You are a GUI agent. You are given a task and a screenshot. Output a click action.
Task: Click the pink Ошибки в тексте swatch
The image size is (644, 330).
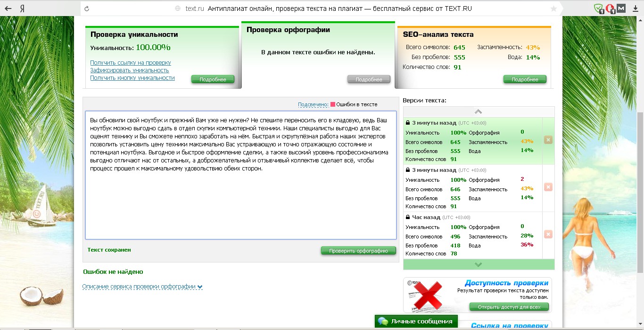(x=333, y=104)
